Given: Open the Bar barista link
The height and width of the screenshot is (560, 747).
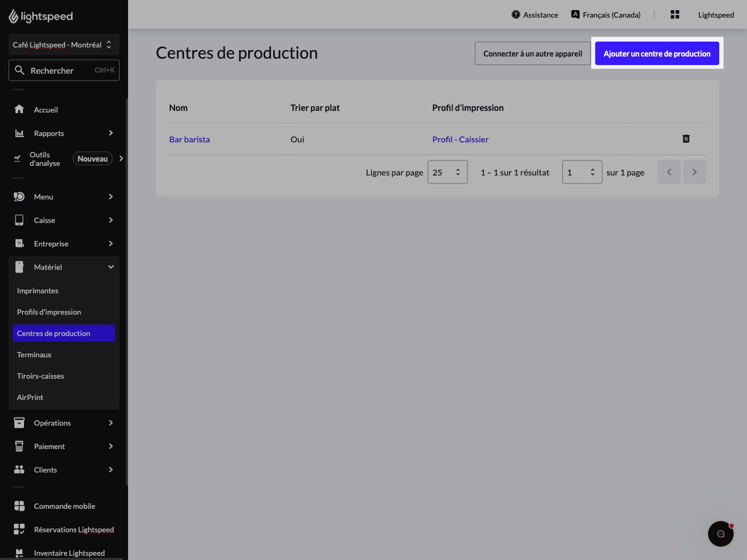Looking at the screenshot, I should (x=189, y=139).
